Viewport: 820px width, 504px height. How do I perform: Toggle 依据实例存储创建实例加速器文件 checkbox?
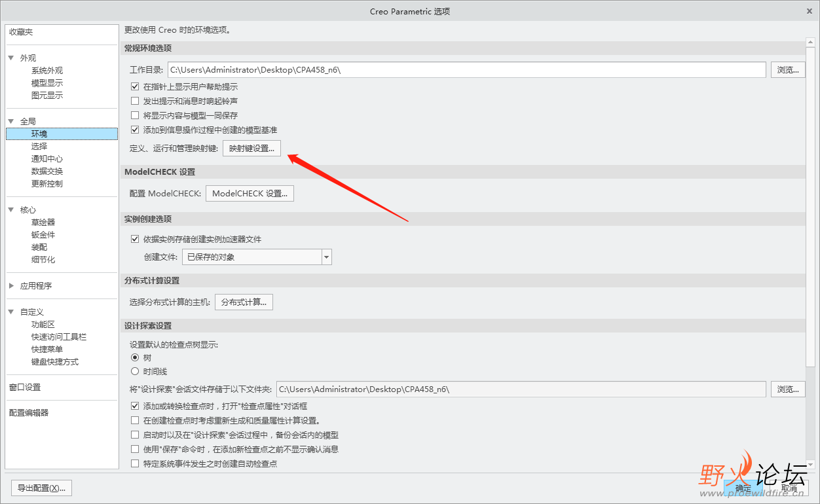coord(135,239)
